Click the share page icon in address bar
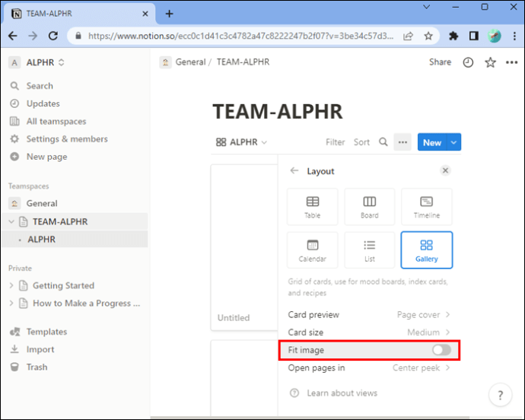The image size is (525, 420). coord(408,36)
